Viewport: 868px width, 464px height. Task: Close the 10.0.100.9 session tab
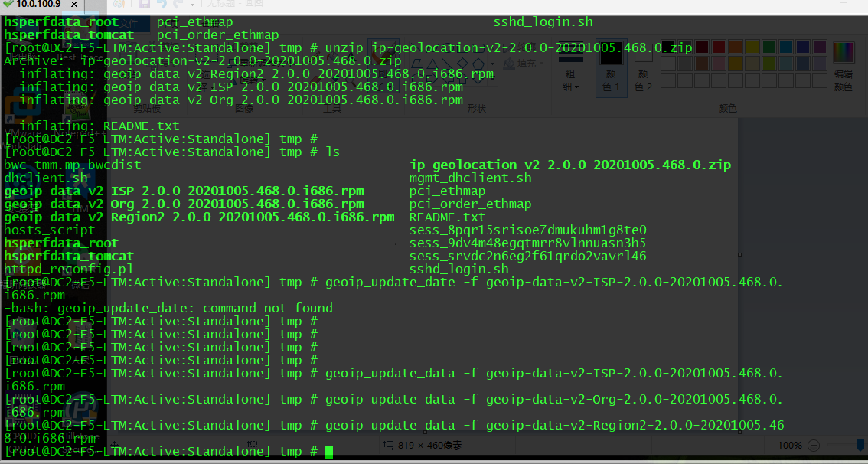coord(74,5)
